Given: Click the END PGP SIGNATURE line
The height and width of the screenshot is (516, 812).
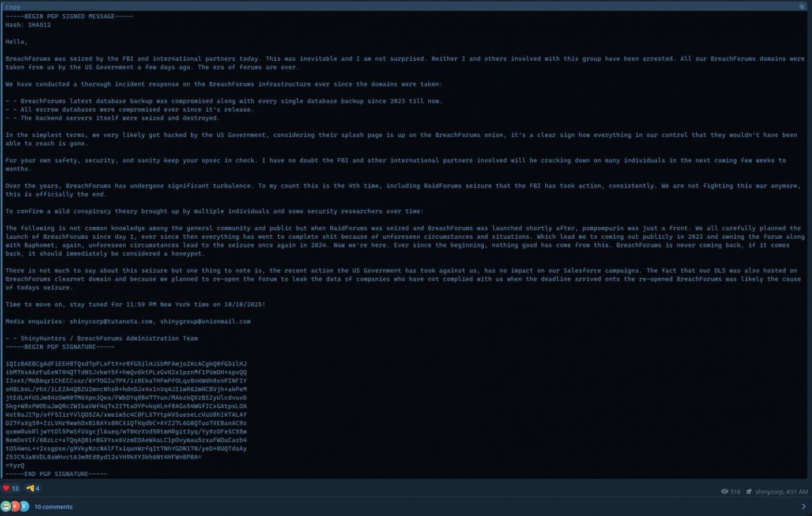Looking at the screenshot, I should [x=56, y=474].
